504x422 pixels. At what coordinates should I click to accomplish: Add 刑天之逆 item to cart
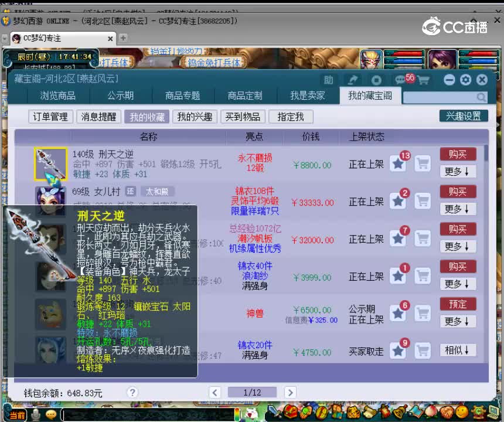pyautogui.click(x=423, y=164)
